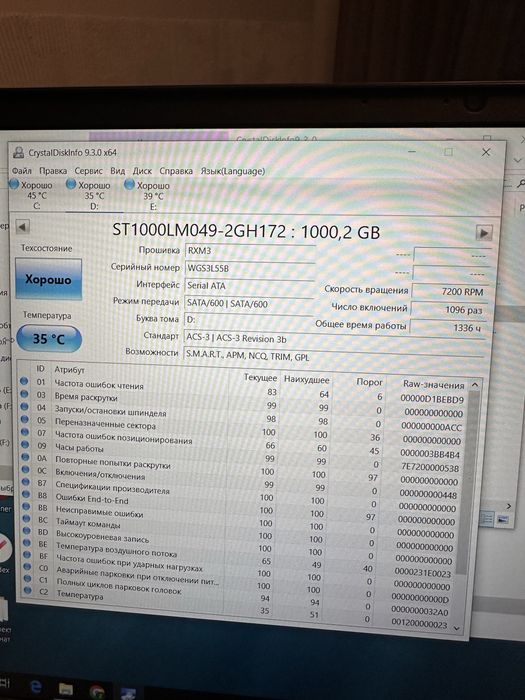
Task: Click status dot for attribute 03
Action: pyautogui.click(x=24, y=394)
